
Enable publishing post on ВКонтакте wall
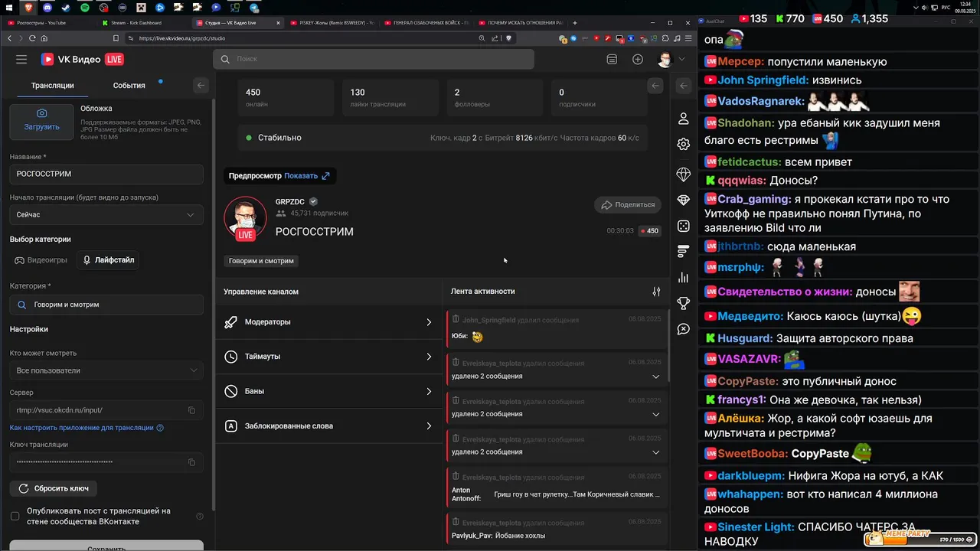pyautogui.click(x=15, y=516)
